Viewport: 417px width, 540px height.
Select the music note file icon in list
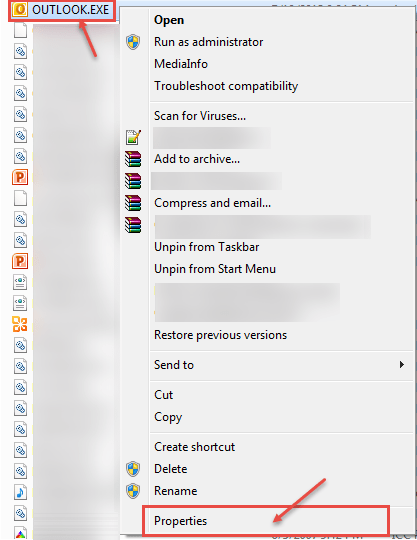click(x=20, y=492)
